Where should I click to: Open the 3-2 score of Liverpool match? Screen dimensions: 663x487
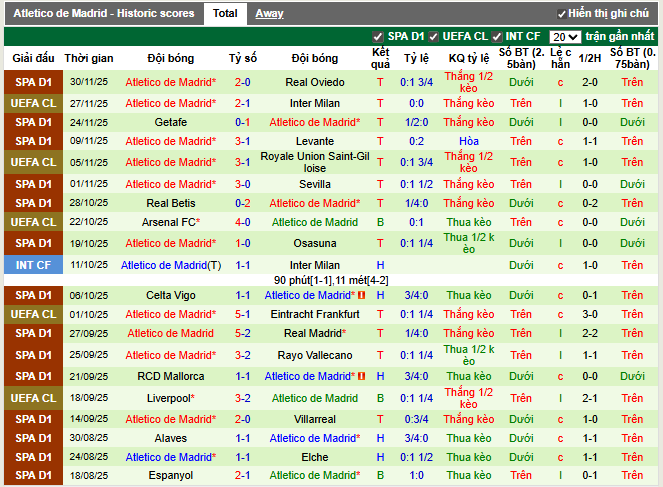[243, 398]
